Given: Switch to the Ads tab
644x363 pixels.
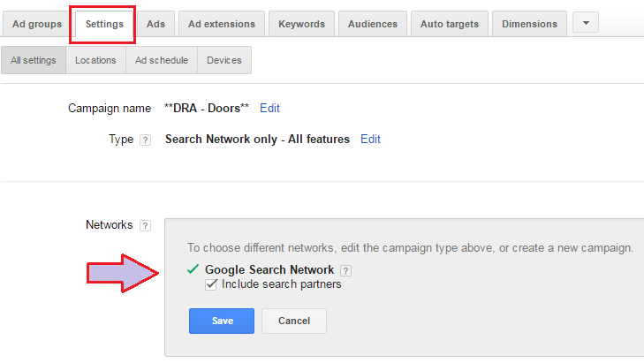Looking at the screenshot, I should click(155, 24).
